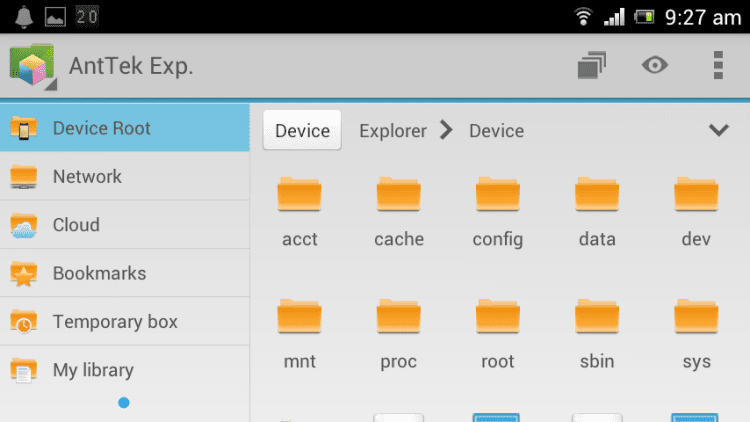Click the Temporary box clock icon
This screenshot has height=422, width=750.
23,322
